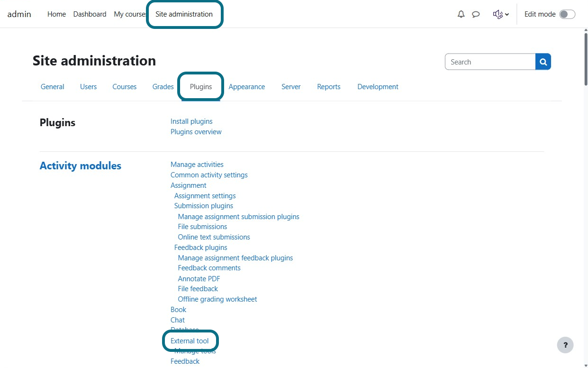The image size is (588, 368).
Task: Open Offline grading worksheet link
Action: tap(217, 299)
